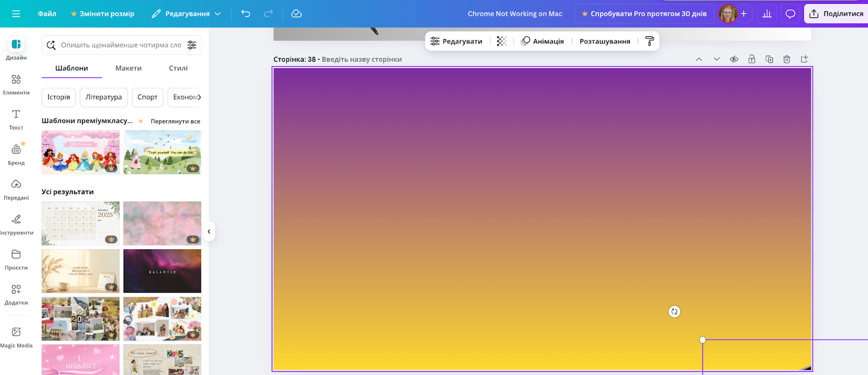Screen dimensions: 868x375
Task: Edit page 38 title field
Action: [362, 60]
